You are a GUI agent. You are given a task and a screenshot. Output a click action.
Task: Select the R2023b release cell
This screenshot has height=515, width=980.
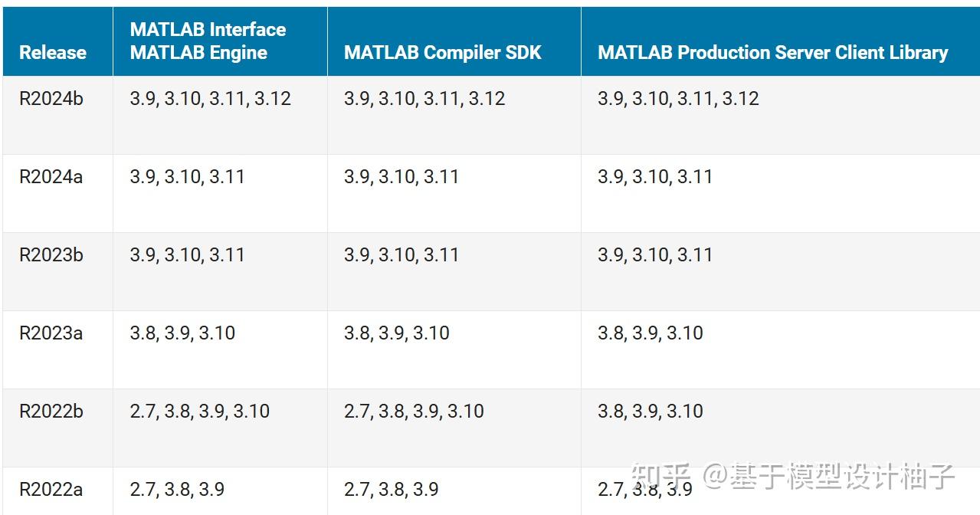(x=51, y=255)
